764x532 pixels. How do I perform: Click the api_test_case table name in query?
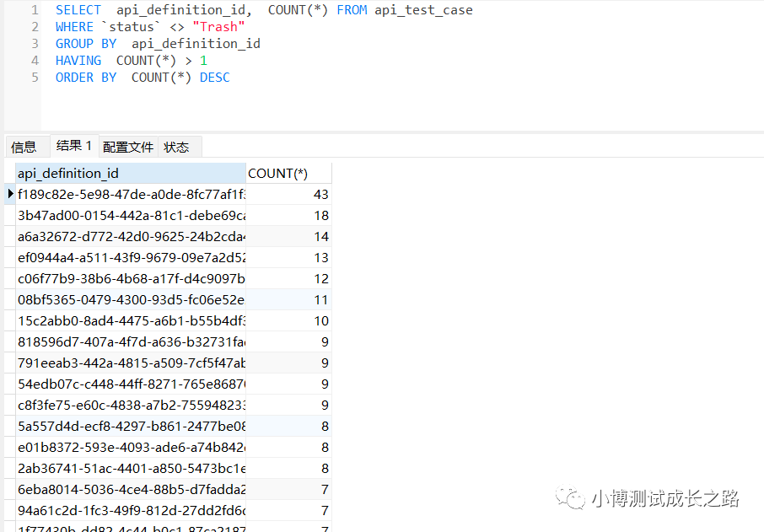pyautogui.click(x=423, y=10)
